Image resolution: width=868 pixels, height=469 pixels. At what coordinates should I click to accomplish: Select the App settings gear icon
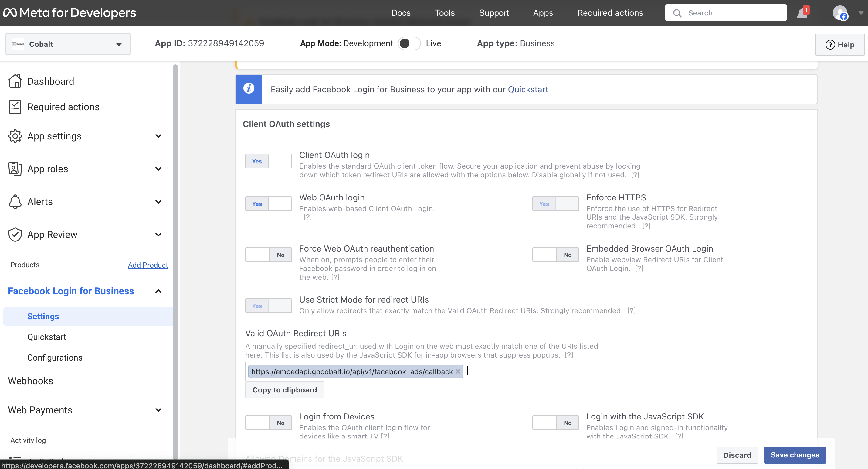pyautogui.click(x=15, y=136)
